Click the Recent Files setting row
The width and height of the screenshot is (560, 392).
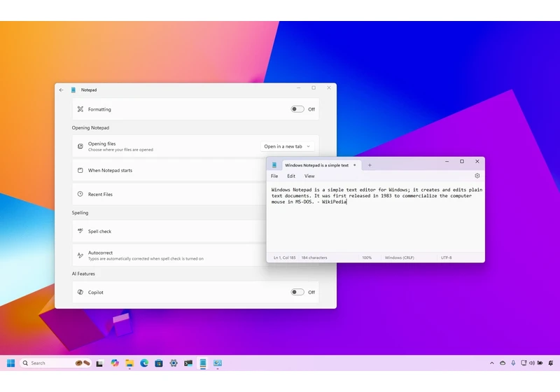click(169, 194)
